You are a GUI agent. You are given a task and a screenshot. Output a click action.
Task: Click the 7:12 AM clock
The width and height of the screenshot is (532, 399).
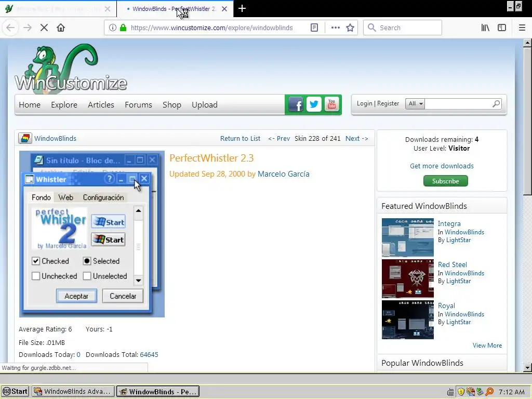tap(512, 392)
